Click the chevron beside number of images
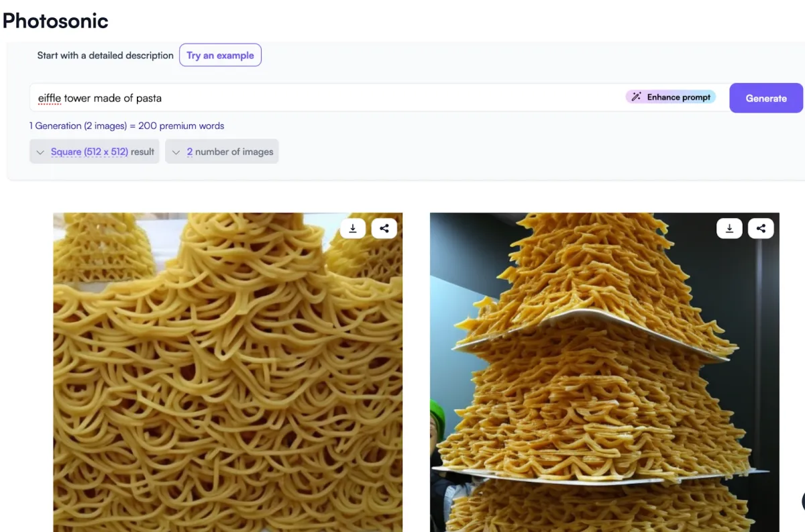805x532 pixels. [x=176, y=152]
